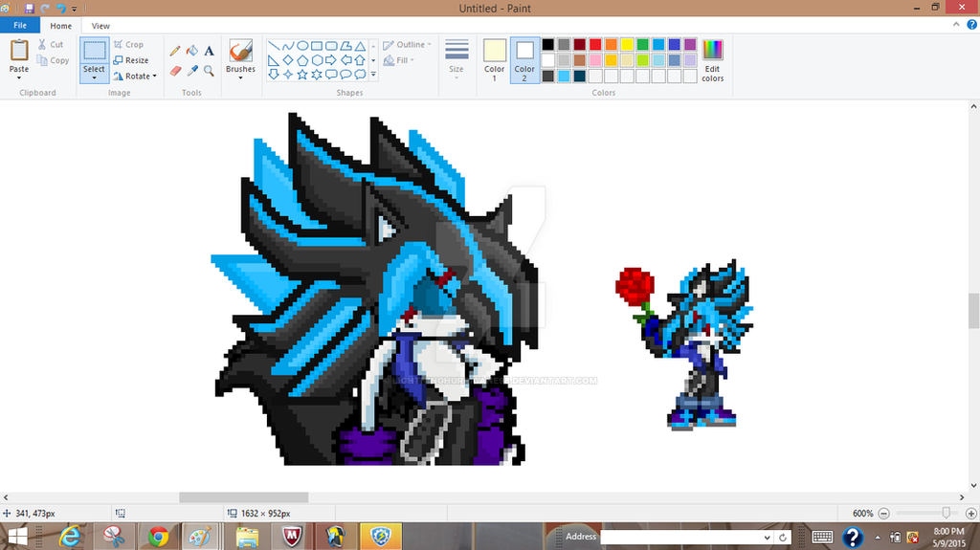The width and height of the screenshot is (980, 550).
Task: Select the Color picker eyedropper tool
Action: [192, 71]
